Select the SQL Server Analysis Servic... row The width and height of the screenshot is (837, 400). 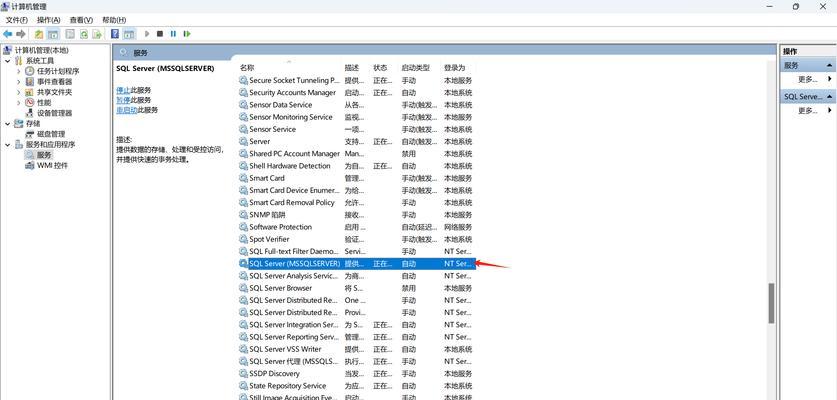357,276
